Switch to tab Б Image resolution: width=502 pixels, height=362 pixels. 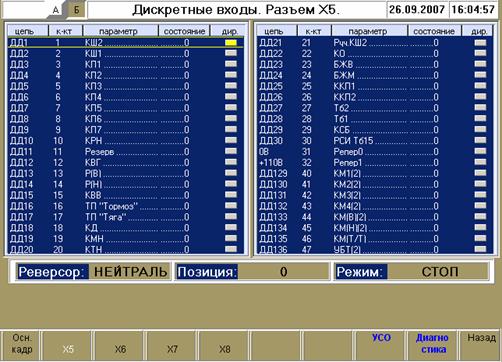point(77,10)
